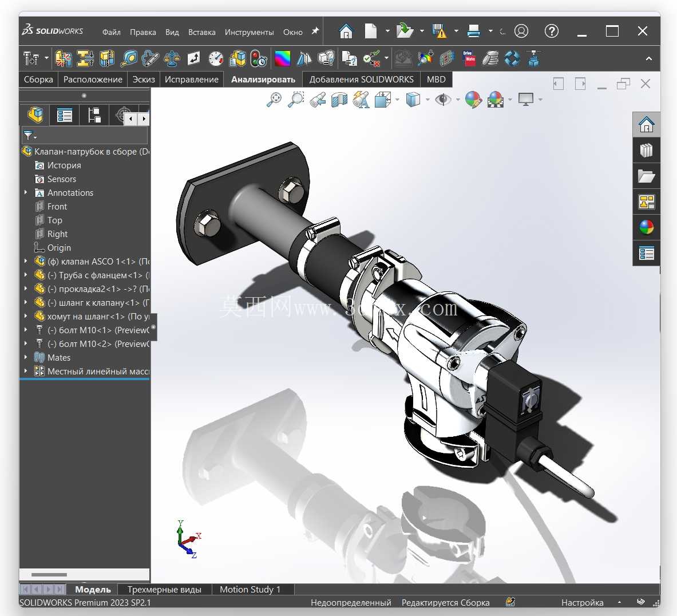Expand клапан ASCO 1<1> component
Image resolution: width=677 pixels, height=616 pixels.
pyautogui.click(x=26, y=262)
